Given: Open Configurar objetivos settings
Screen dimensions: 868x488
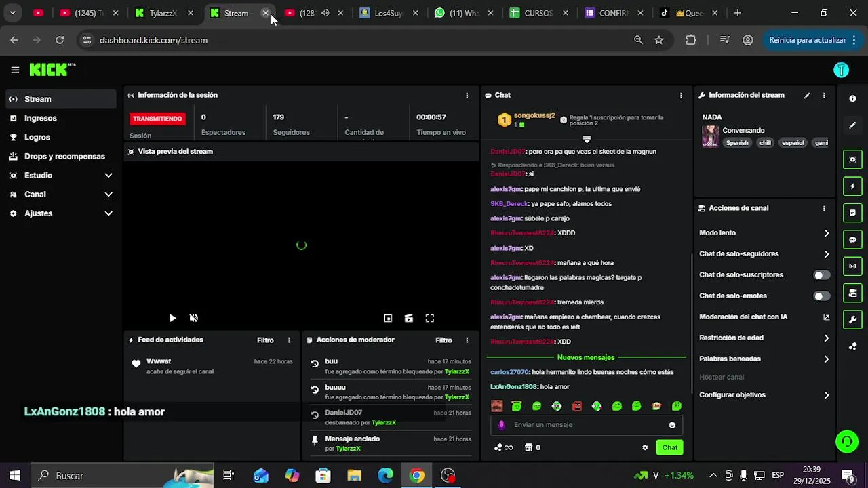Looking at the screenshot, I should coord(764,395).
